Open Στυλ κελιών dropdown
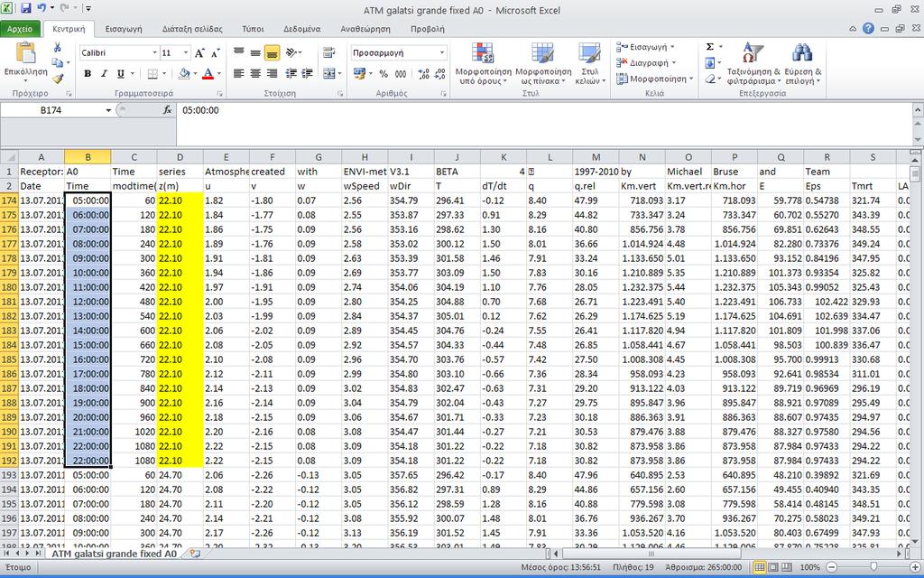The image size is (924, 578). [x=590, y=64]
